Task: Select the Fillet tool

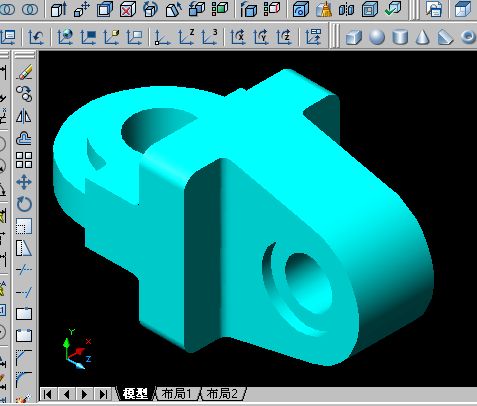Action: point(24,380)
